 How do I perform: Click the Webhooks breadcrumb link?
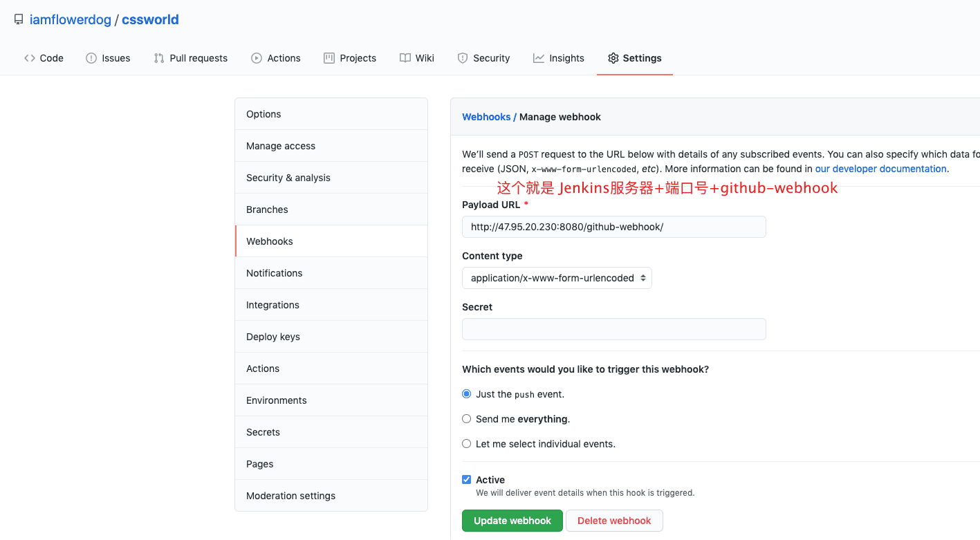pos(486,117)
